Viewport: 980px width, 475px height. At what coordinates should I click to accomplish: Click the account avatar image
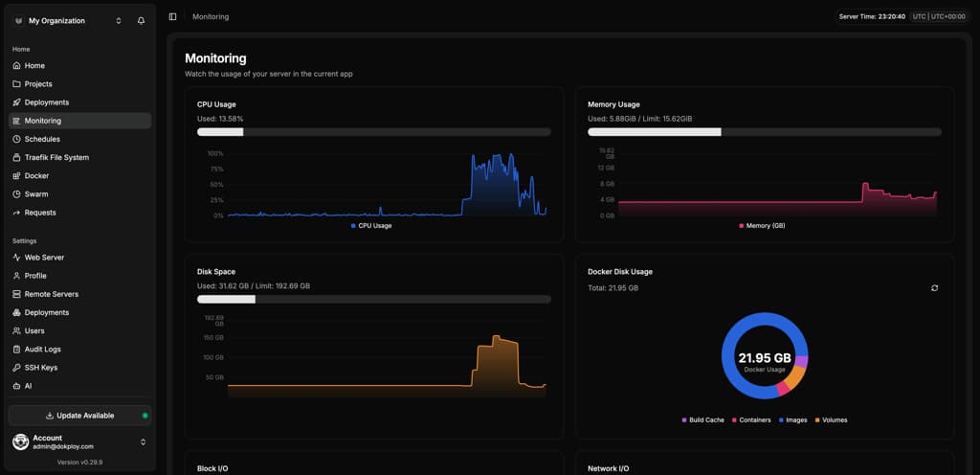coord(21,441)
